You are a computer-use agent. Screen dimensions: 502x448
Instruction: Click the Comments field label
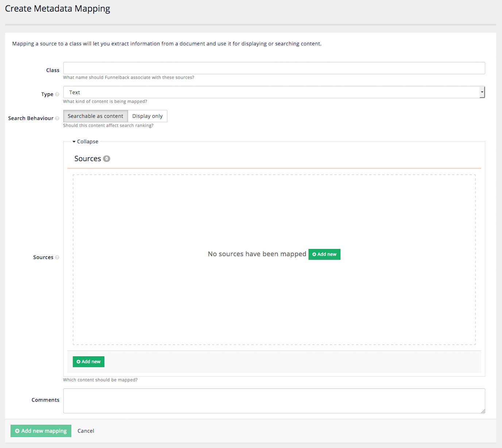tap(45, 400)
